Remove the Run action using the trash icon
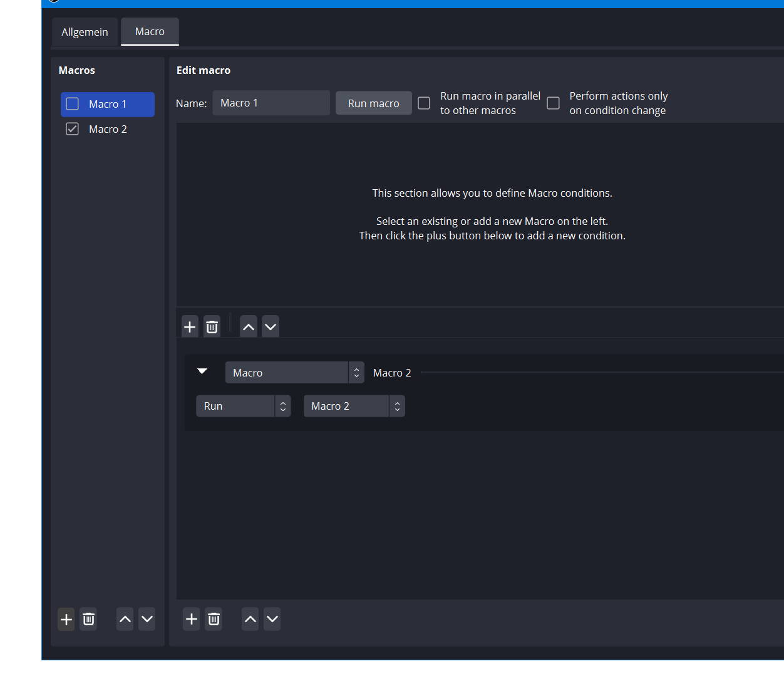 pos(214,619)
